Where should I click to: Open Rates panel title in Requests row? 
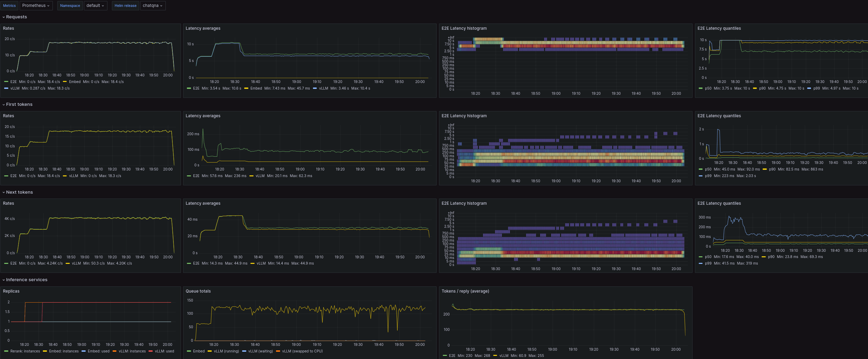pyautogui.click(x=9, y=28)
